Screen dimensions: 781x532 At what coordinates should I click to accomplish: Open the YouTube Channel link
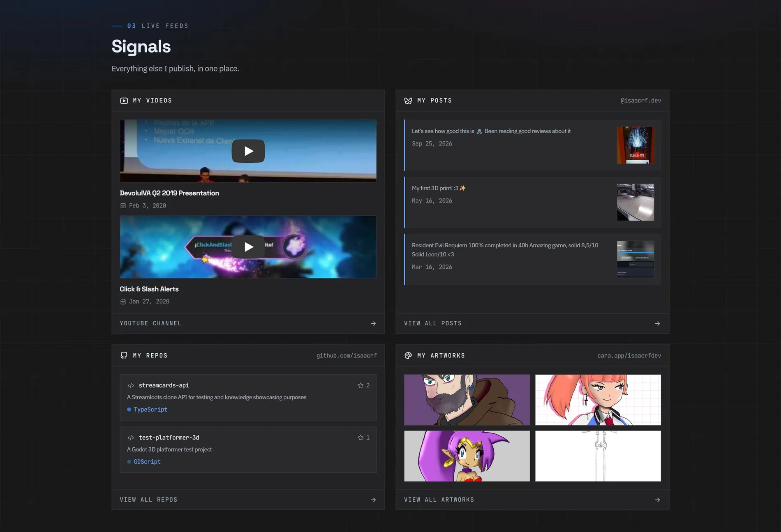248,324
